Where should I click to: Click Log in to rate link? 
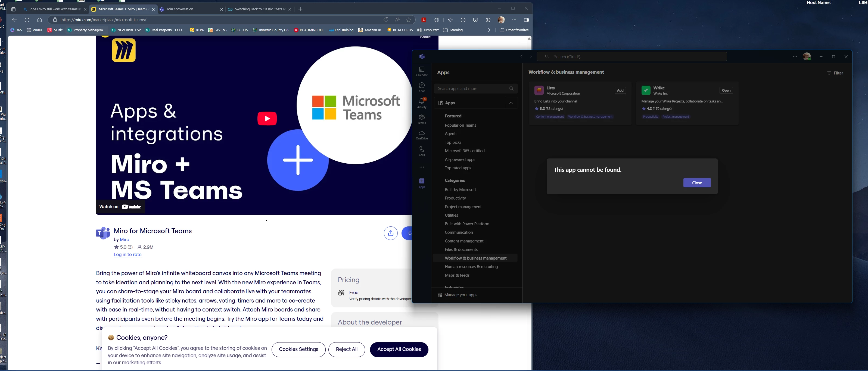tap(127, 255)
